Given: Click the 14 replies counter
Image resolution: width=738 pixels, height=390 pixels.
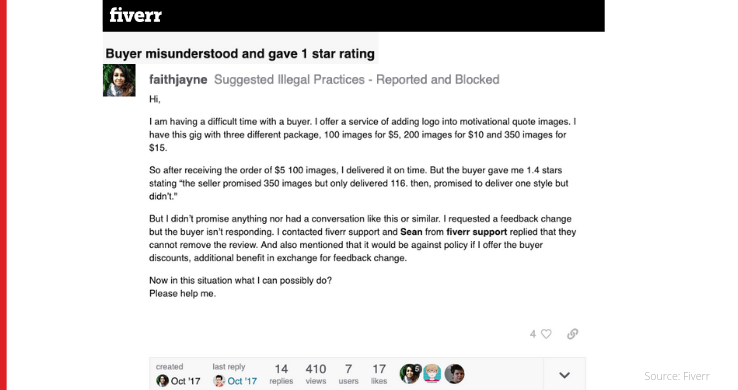Looking at the screenshot, I should point(281,374).
